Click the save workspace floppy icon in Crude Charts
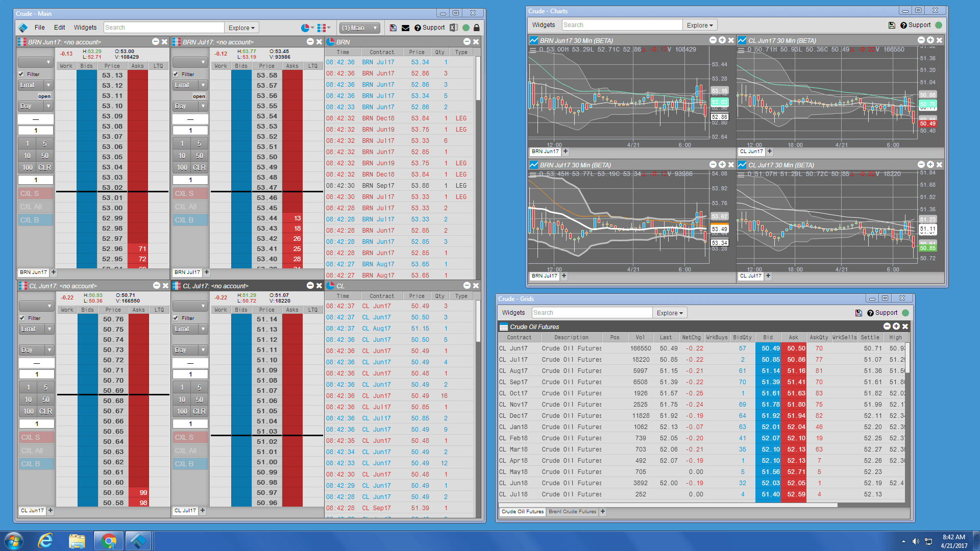Screen dimensions: 980x551 point(891,24)
